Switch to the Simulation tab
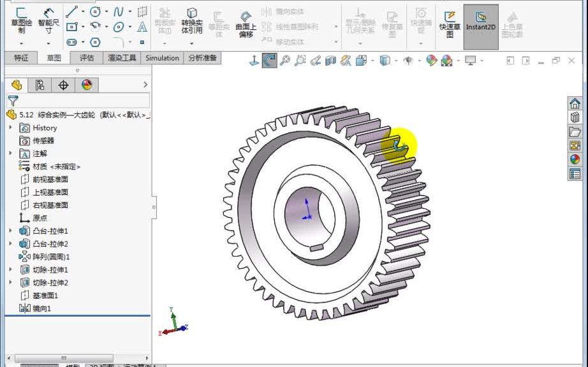Image resolution: width=588 pixels, height=367 pixels. point(161,58)
